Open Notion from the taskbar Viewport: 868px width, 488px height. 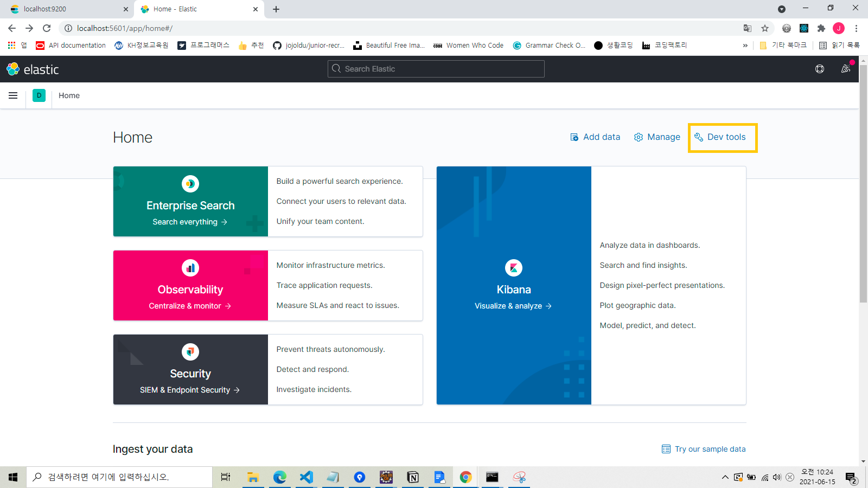click(413, 477)
